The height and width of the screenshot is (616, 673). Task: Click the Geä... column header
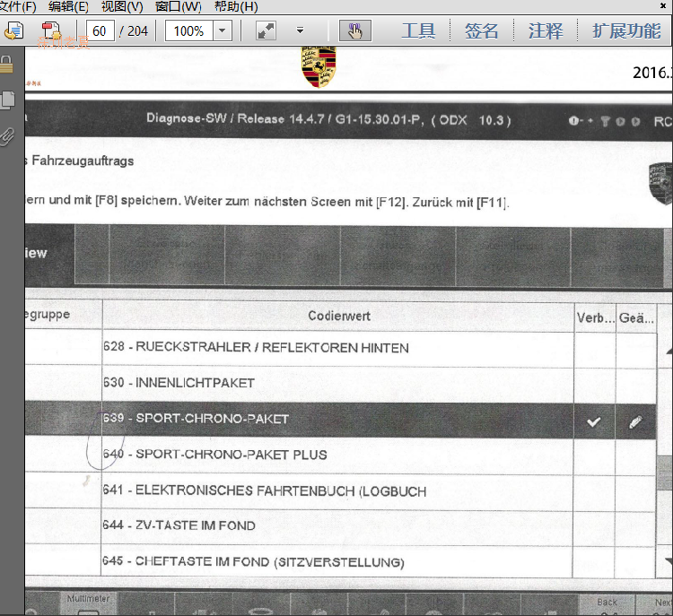[x=636, y=318]
